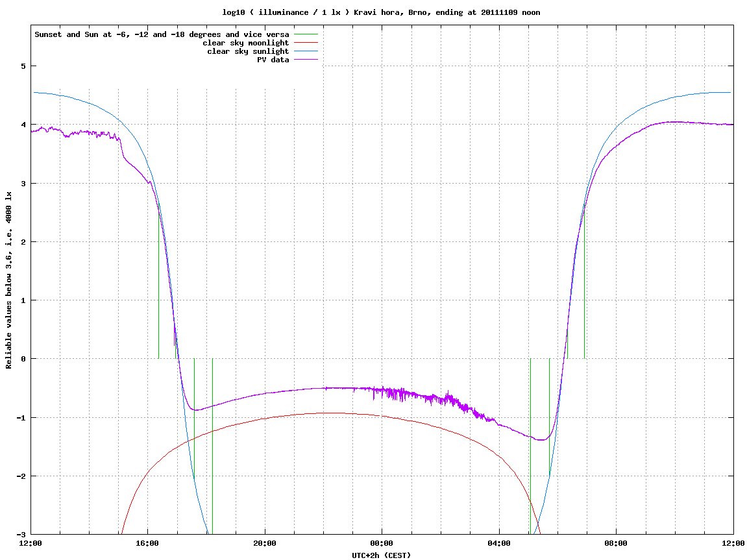
Task: Click the rightmost 12:00 x-axis label
Action: click(733, 543)
